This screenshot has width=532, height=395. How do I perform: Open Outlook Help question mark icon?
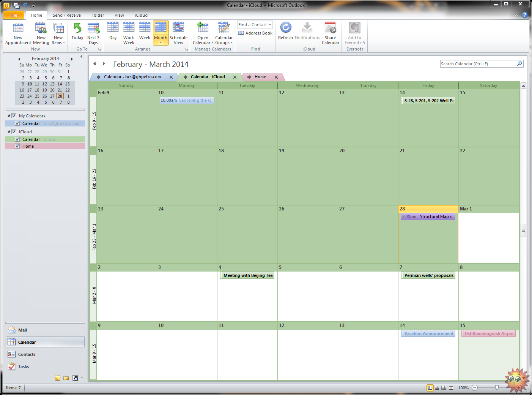coord(524,15)
